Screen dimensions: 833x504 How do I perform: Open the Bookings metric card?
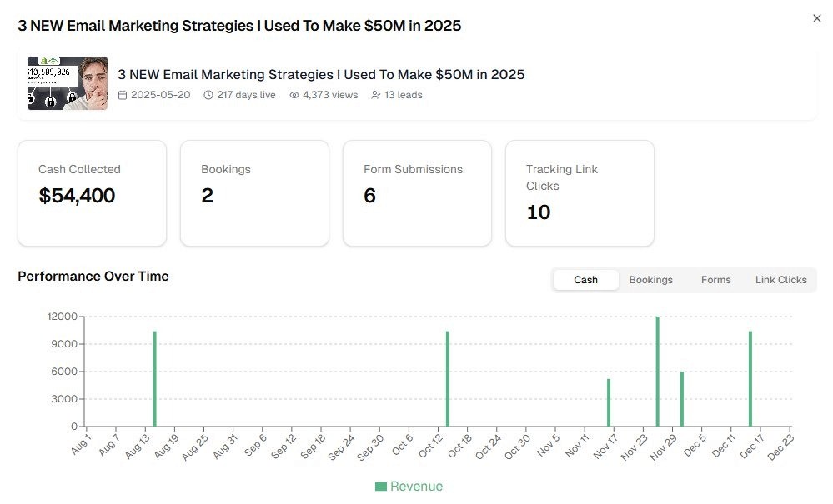254,193
